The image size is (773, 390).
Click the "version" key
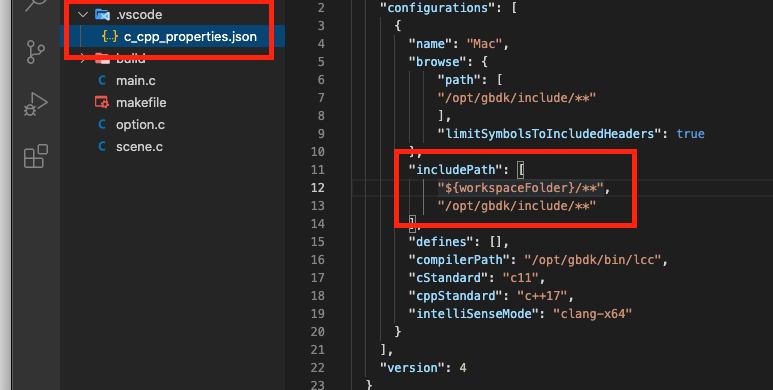click(x=412, y=368)
